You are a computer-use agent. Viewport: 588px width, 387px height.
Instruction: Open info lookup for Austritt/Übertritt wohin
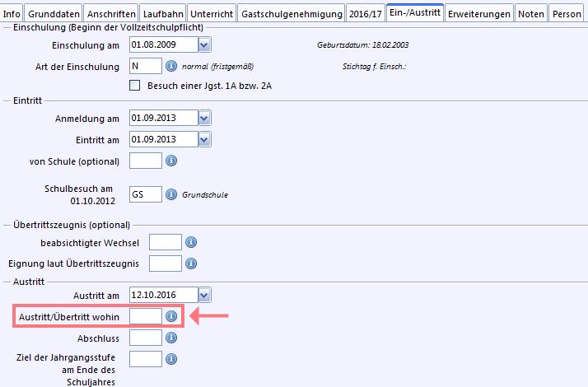[x=171, y=316]
